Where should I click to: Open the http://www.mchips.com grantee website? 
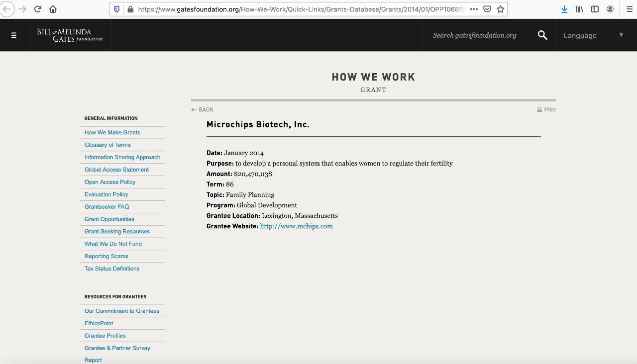[297, 226]
